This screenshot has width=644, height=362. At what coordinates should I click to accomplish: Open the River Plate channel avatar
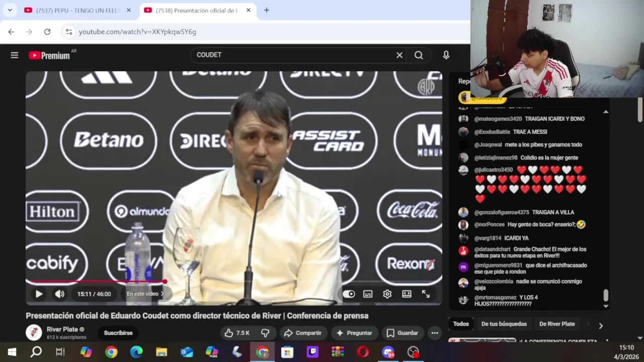pyautogui.click(x=34, y=333)
